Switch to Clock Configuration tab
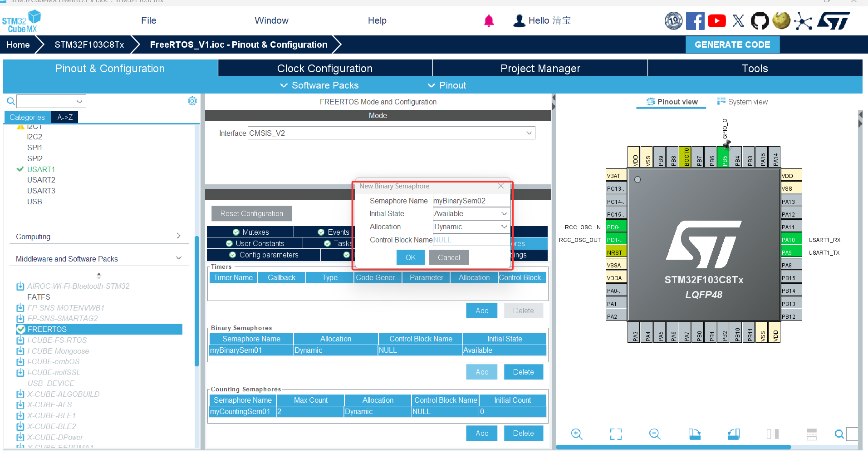The image size is (868, 454). point(325,68)
